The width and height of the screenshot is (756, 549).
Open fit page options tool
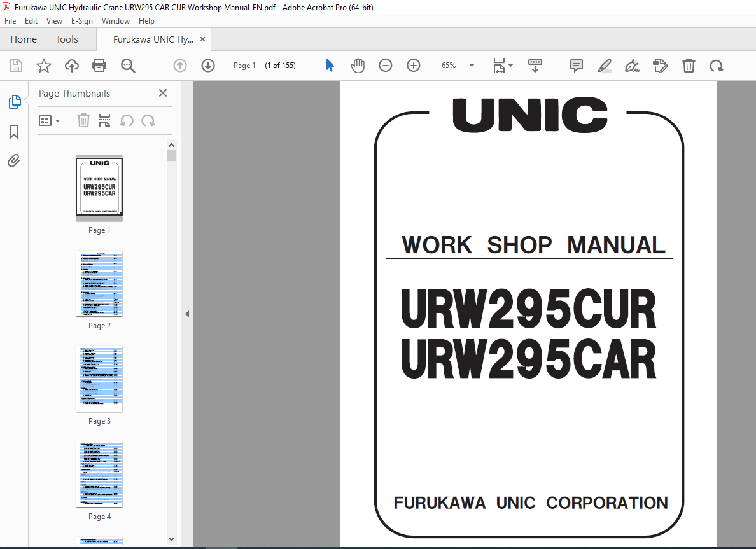pyautogui.click(x=503, y=66)
